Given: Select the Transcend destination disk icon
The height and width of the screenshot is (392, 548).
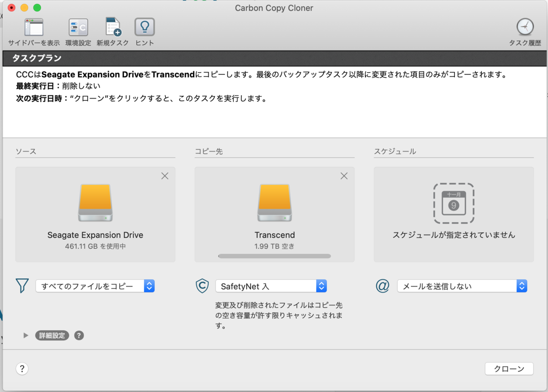Looking at the screenshot, I should [x=274, y=203].
